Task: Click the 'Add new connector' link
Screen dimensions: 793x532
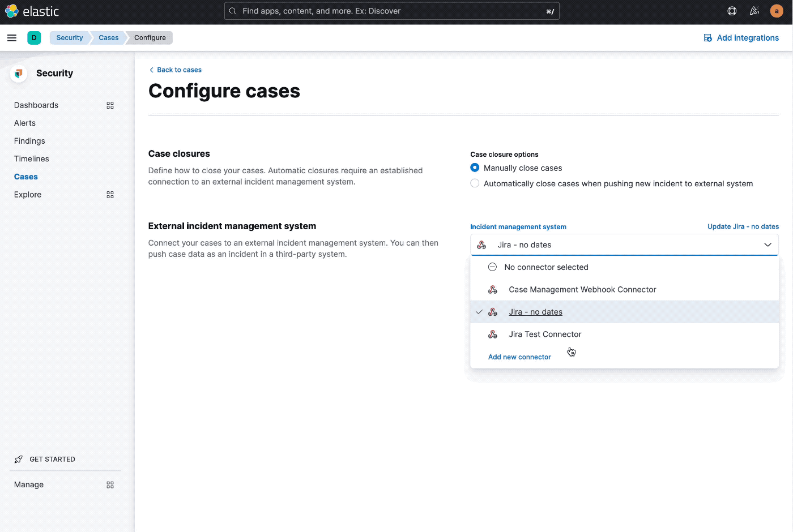Action: tap(519, 357)
